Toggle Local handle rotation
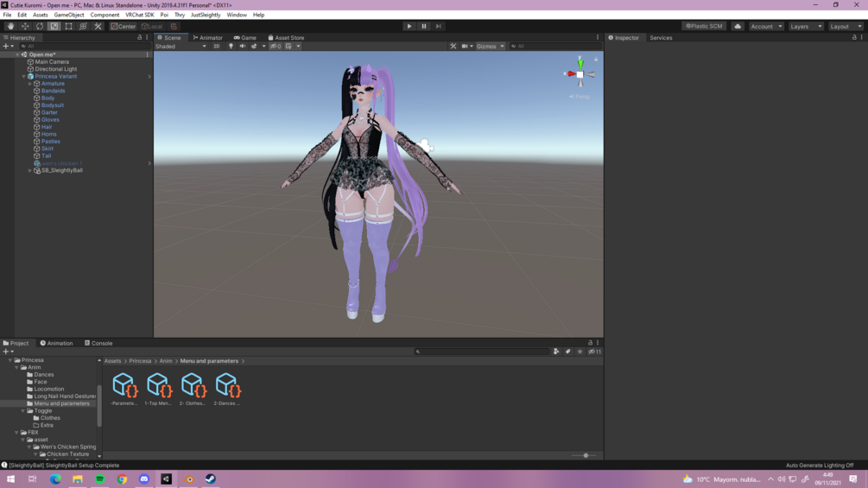Image resolution: width=868 pixels, height=488 pixels. tap(152, 26)
